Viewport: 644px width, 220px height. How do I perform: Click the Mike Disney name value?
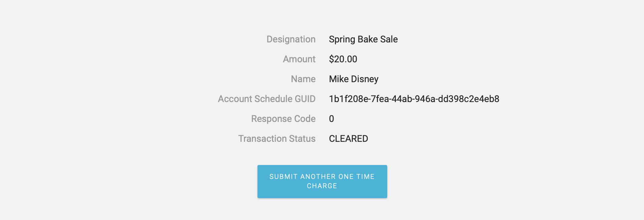coord(353,79)
